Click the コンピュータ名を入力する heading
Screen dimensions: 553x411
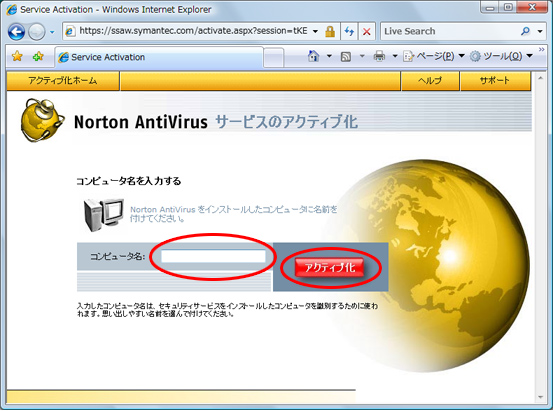tap(129, 181)
